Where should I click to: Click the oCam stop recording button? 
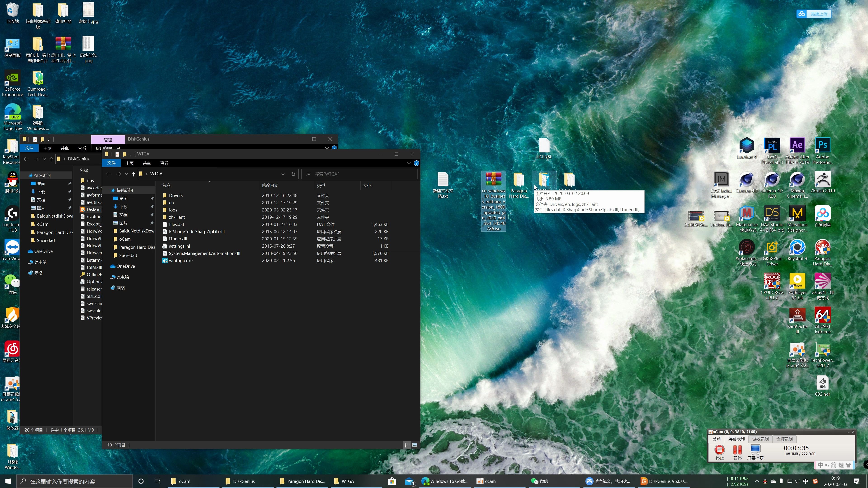point(719,450)
